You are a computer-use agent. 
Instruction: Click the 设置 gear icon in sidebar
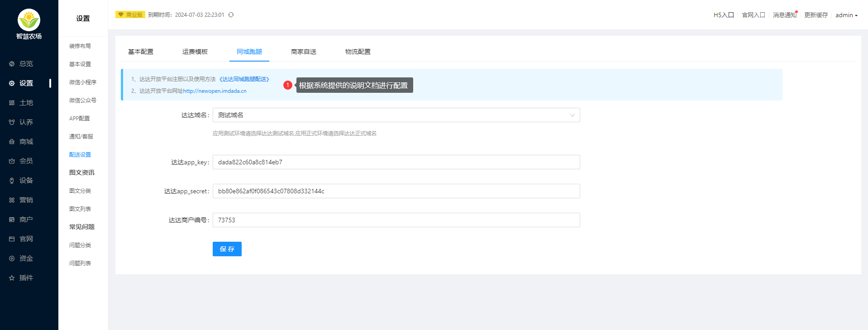tap(12, 83)
